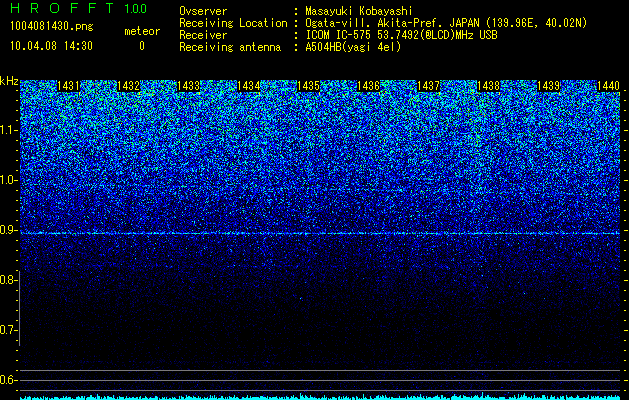Click the kHz axis unit label
The image size is (629, 400).
pyautogui.click(x=9, y=81)
